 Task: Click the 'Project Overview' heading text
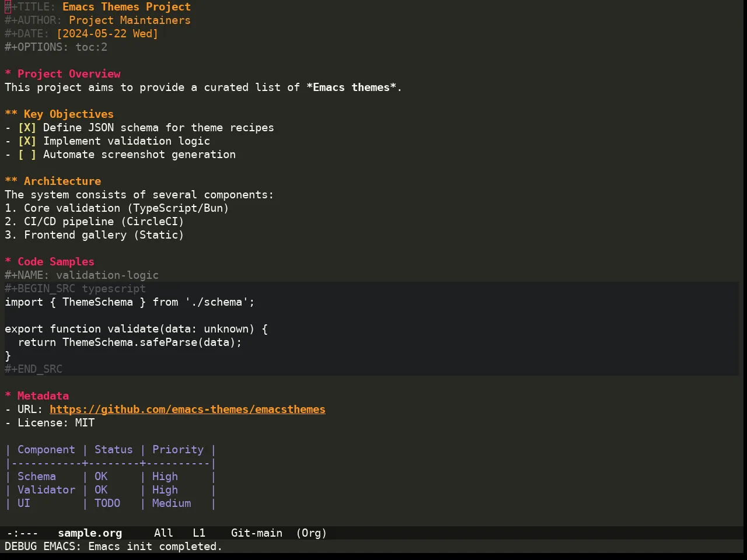pyautogui.click(x=69, y=74)
